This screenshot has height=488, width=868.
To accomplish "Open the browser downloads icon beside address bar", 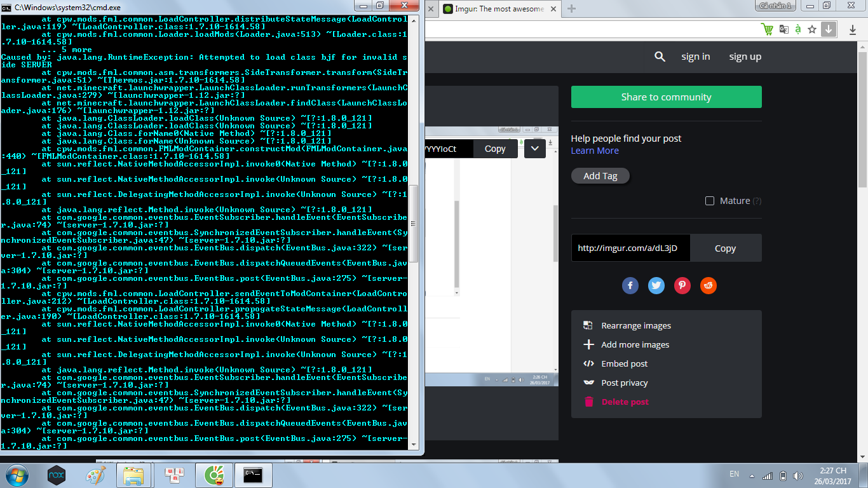I will pyautogui.click(x=853, y=29).
